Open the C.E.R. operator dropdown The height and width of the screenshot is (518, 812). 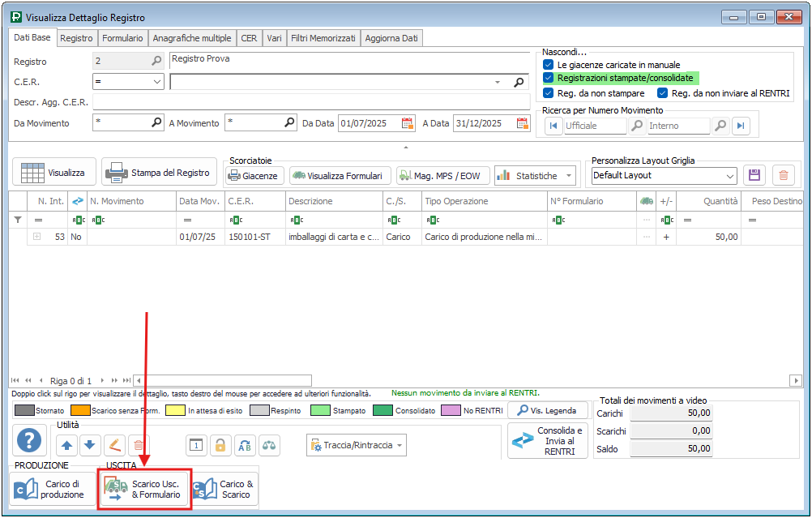point(157,82)
